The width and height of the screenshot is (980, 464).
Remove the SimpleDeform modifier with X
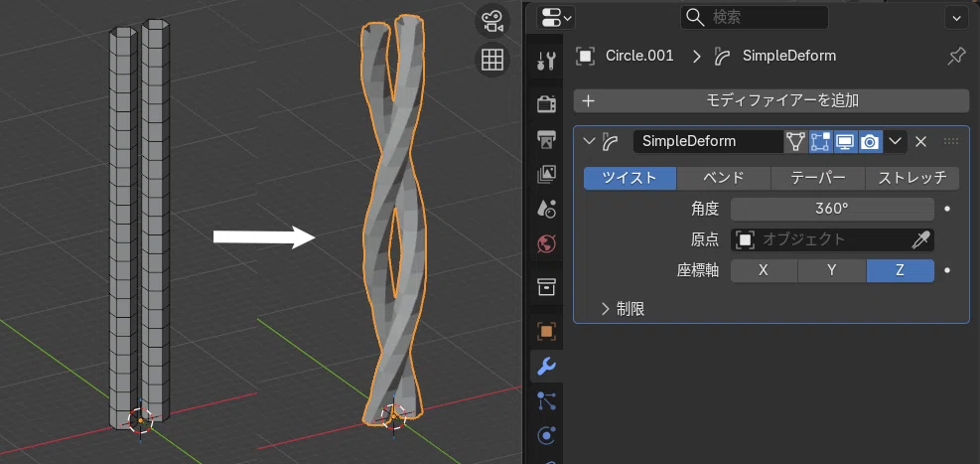click(x=920, y=141)
